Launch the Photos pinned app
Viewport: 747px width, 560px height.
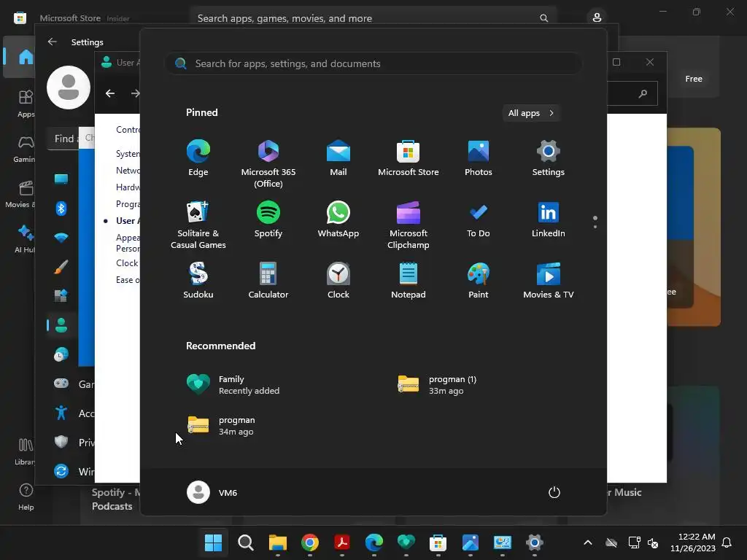479,158
